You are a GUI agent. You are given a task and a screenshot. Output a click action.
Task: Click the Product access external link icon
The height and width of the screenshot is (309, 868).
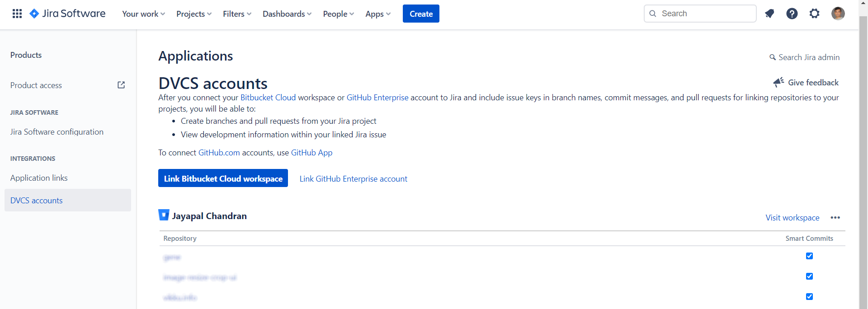(x=121, y=85)
